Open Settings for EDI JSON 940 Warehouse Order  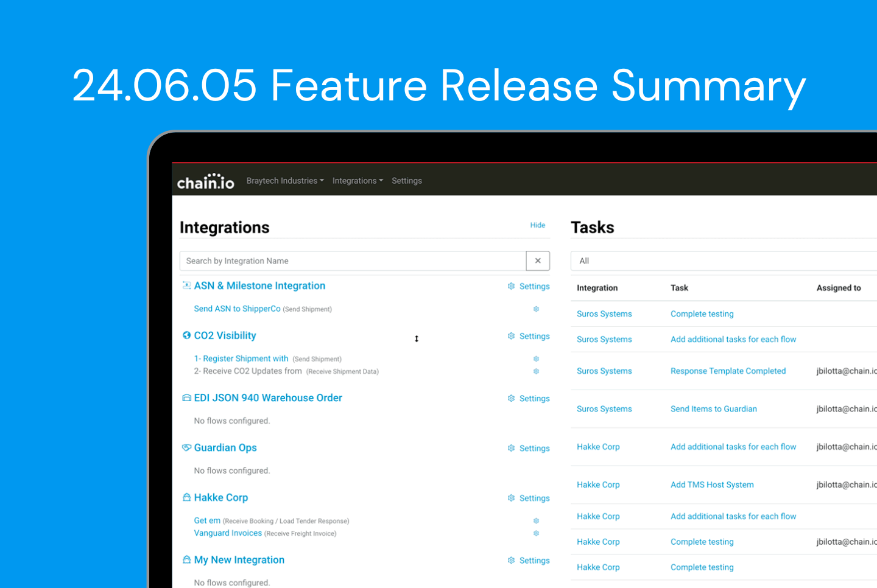(534, 399)
